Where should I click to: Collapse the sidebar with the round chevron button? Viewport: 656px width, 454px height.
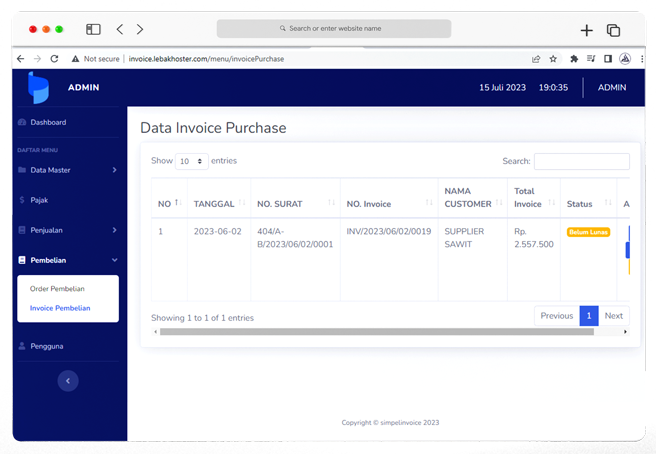[x=68, y=380]
